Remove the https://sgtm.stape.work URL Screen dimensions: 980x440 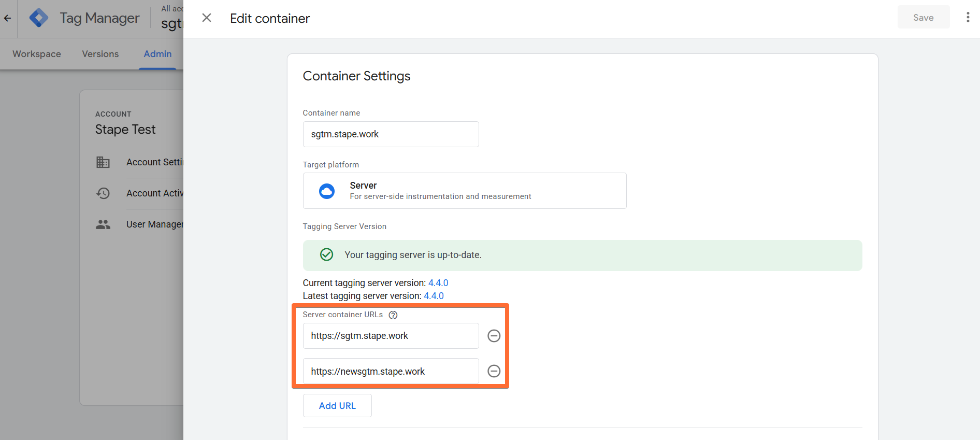(494, 336)
